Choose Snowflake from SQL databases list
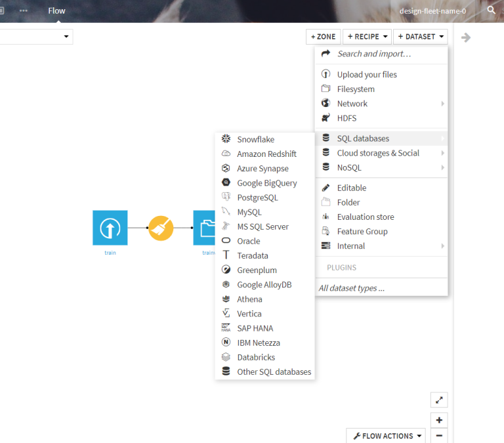 tap(255, 139)
